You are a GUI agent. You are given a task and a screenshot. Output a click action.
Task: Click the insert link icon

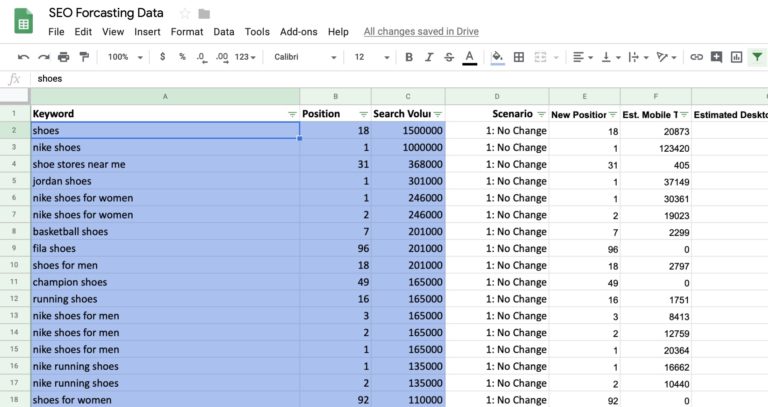pyautogui.click(x=696, y=57)
